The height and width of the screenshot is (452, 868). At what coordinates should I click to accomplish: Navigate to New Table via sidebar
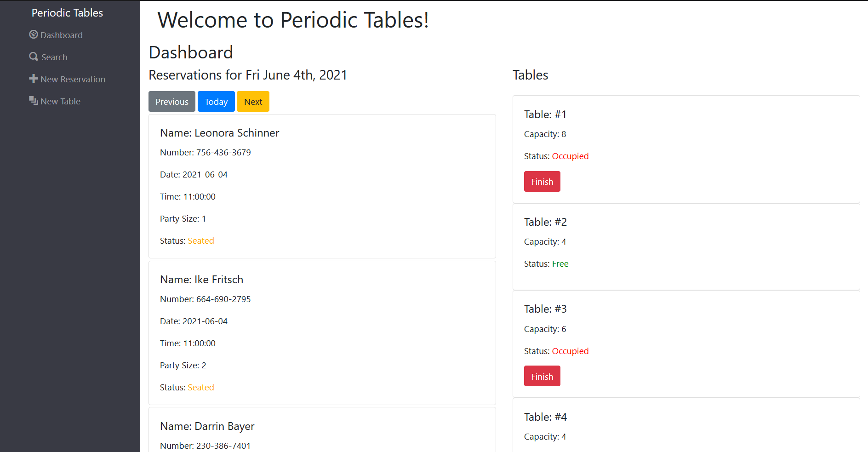[x=60, y=101]
